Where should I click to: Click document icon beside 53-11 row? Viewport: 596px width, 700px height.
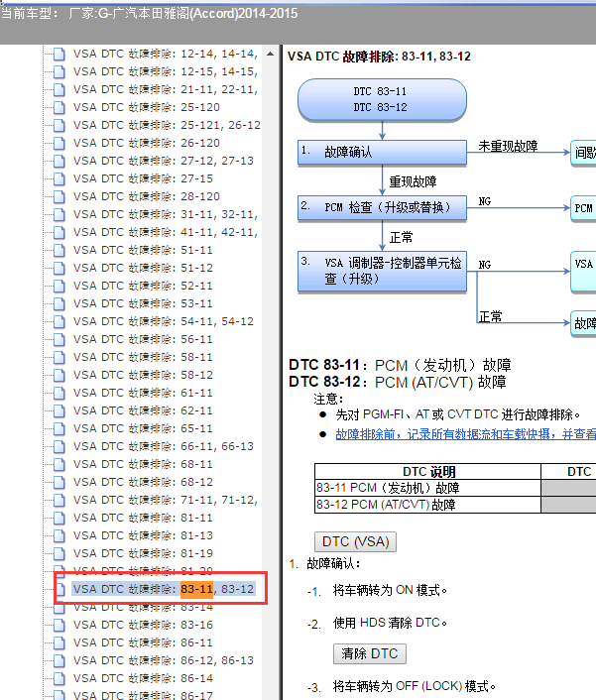(59, 303)
